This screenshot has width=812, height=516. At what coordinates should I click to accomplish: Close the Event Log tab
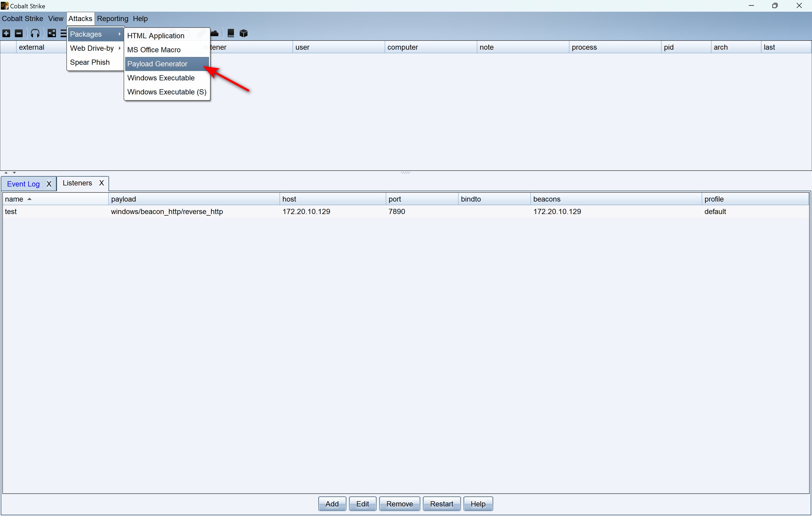[49, 184]
